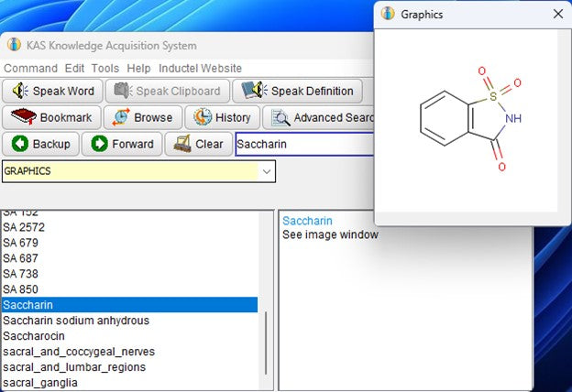The width and height of the screenshot is (572, 392).
Task: Select SA 687 in the list
Action: 129,258
